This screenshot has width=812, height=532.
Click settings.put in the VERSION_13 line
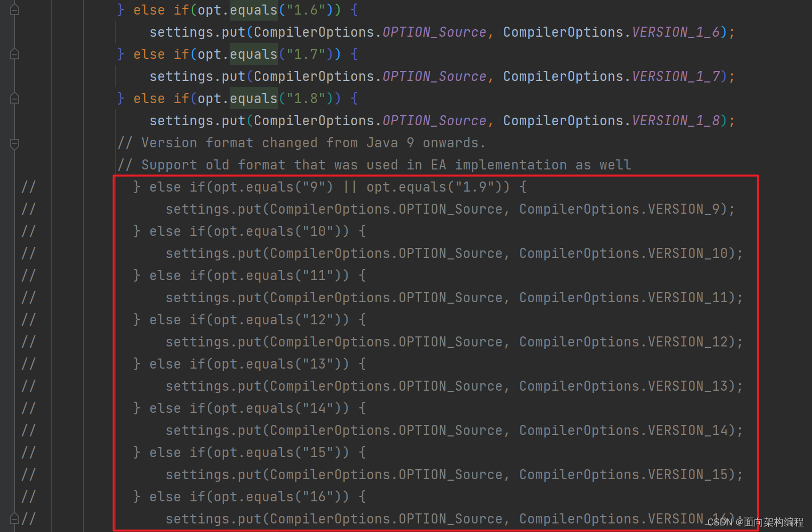pos(214,386)
